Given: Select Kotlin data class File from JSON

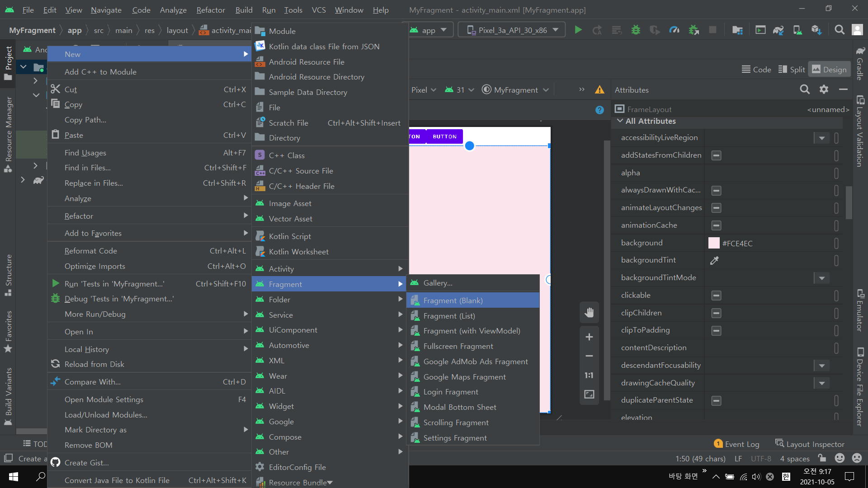Looking at the screenshot, I should point(330,47).
